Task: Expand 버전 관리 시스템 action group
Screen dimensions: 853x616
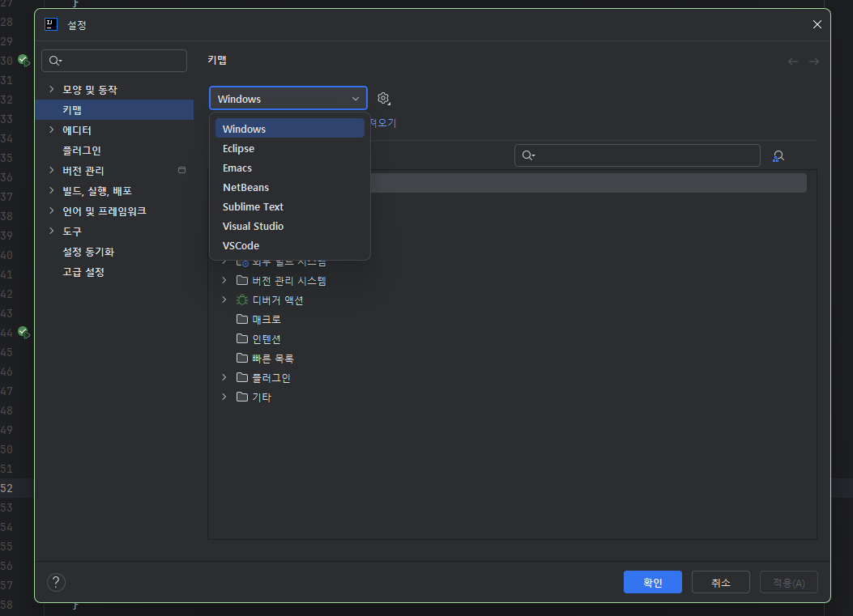Action: [224, 281]
